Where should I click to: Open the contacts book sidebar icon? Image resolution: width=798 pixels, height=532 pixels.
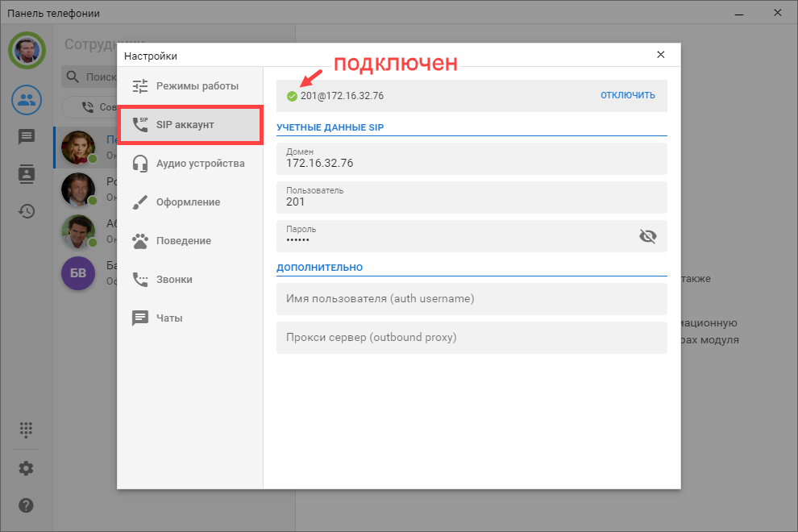click(x=27, y=174)
